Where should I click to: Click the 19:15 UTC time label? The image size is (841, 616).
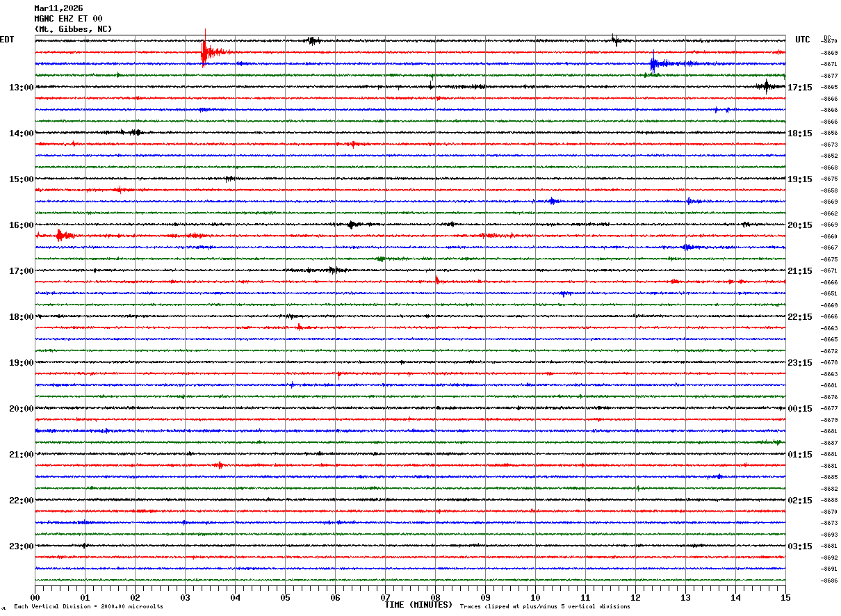[800, 179]
